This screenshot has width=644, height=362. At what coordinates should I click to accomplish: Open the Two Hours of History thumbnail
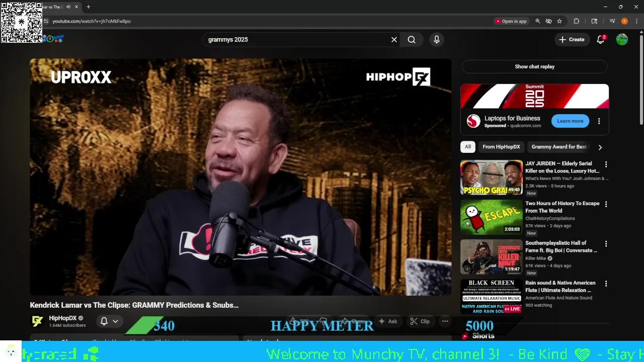click(x=491, y=217)
